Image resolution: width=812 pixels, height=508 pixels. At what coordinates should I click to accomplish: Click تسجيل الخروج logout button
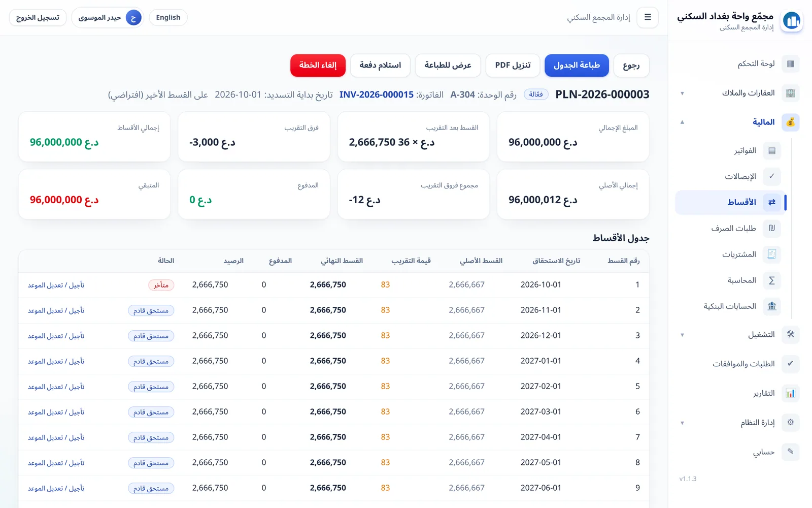(x=38, y=17)
